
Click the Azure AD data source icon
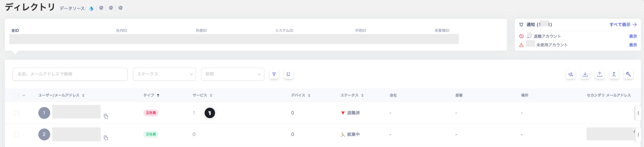click(91, 8)
